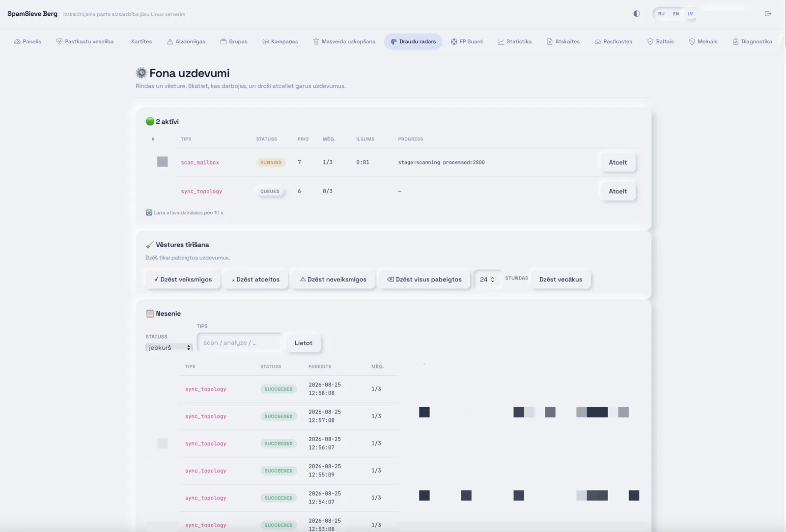
Task: Open Masveida uzkopšana trash tab
Action: 344,42
